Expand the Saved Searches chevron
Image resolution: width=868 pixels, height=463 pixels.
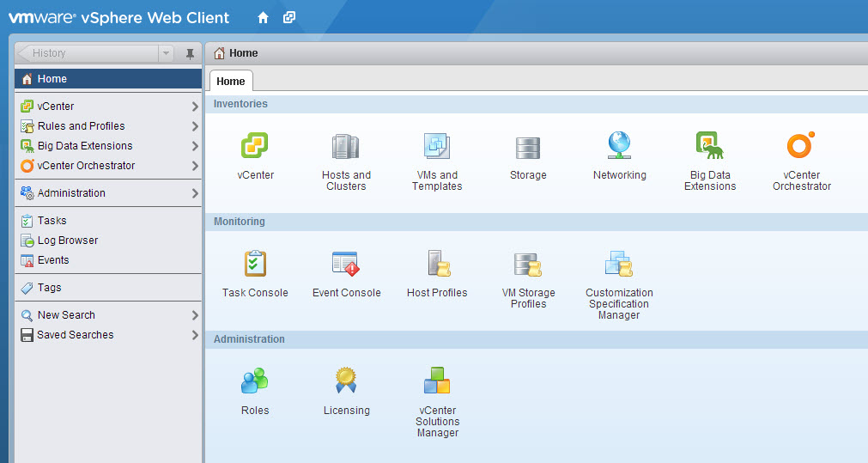click(x=195, y=335)
